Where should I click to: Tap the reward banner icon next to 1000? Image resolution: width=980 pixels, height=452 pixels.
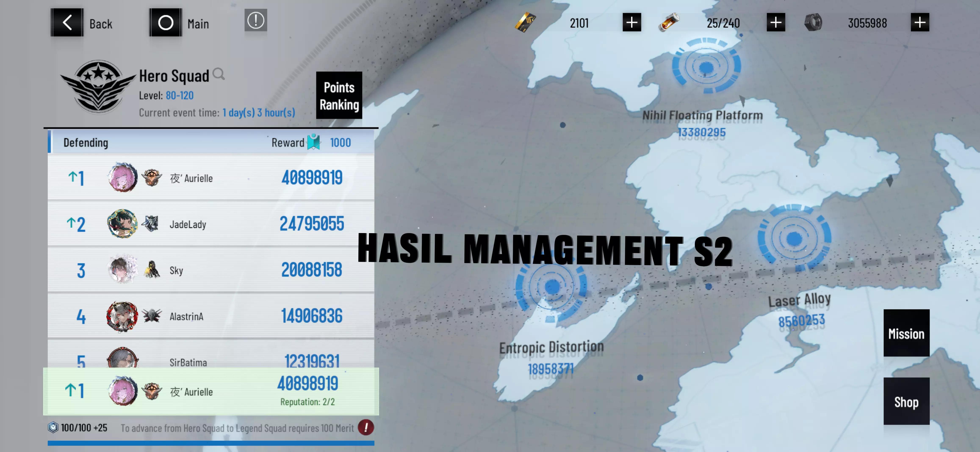pos(314,142)
